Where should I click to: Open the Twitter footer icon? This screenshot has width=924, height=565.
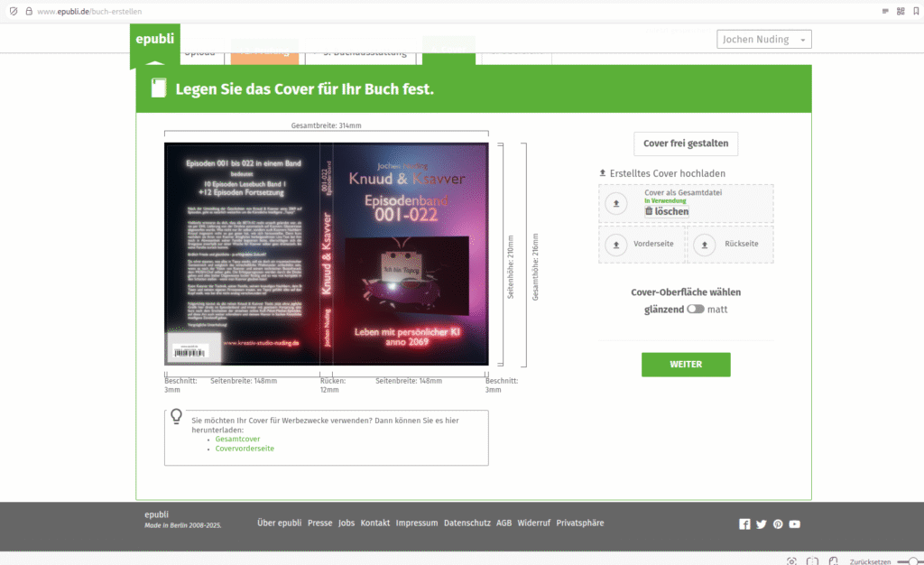coord(762,524)
